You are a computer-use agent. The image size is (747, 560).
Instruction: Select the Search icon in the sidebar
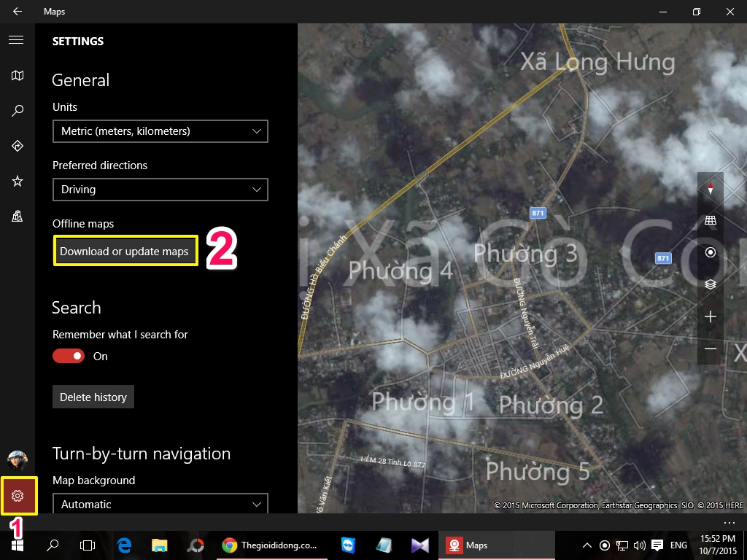17,110
